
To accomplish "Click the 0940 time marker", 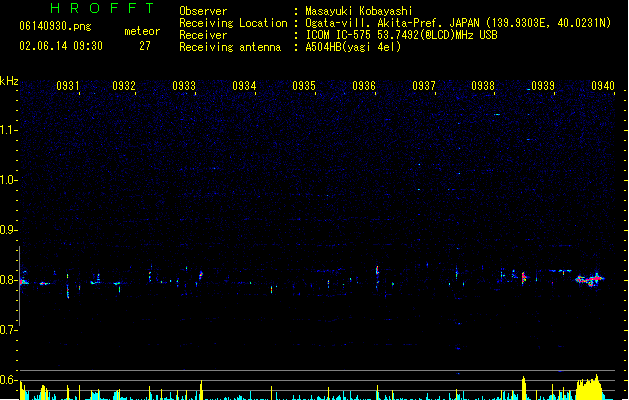I will click(603, 86).
